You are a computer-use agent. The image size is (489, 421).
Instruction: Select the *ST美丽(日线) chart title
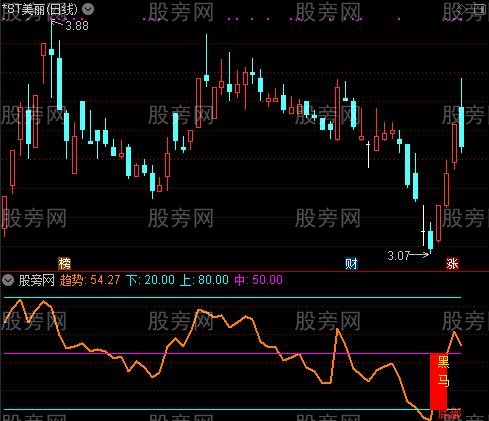pyautogui.click(x=40, y=9)
